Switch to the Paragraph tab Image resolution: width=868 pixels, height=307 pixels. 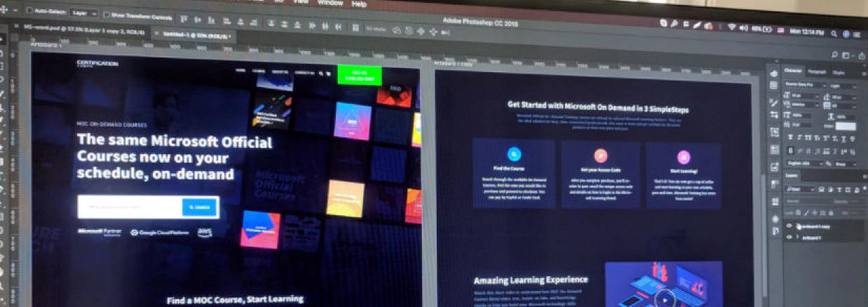(818, 71)
